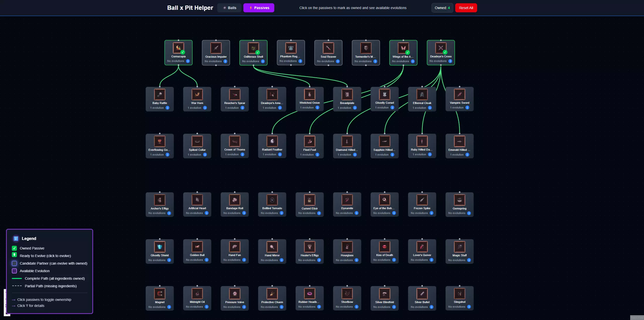Viewport: 644px width, 320px height.
Task: Unmark Wings of the Anointed ownership
Action: click(x=403, y=53)
